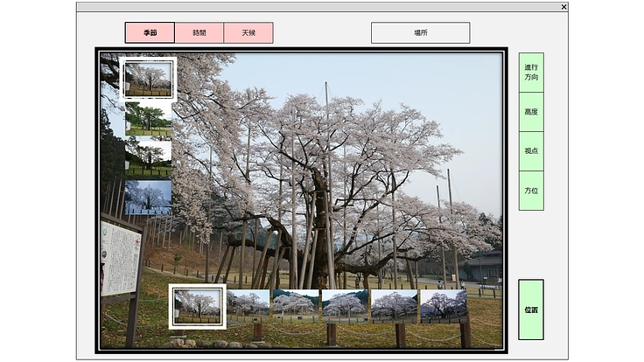Select the fourth thumbnail in bottom row
The height and width of the screenshot is (362, 644).
[345, 307]
